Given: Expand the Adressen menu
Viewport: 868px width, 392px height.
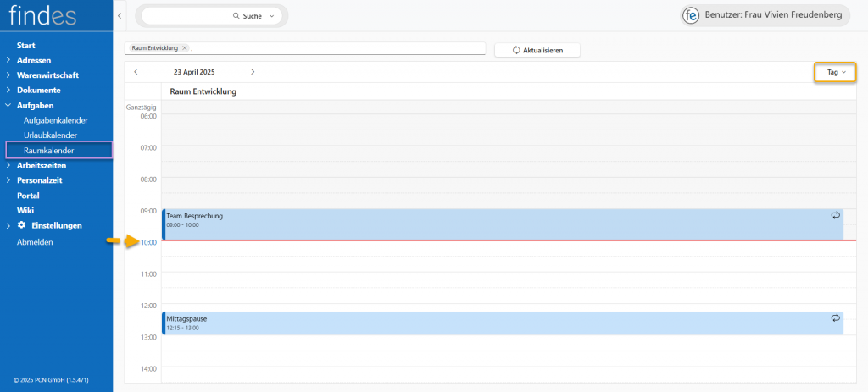Looking at the screenshot, I should coord(8,60).
